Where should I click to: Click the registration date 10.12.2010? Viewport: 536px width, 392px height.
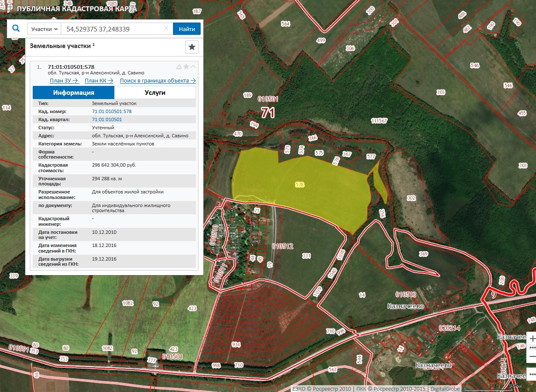click(104, 232)
